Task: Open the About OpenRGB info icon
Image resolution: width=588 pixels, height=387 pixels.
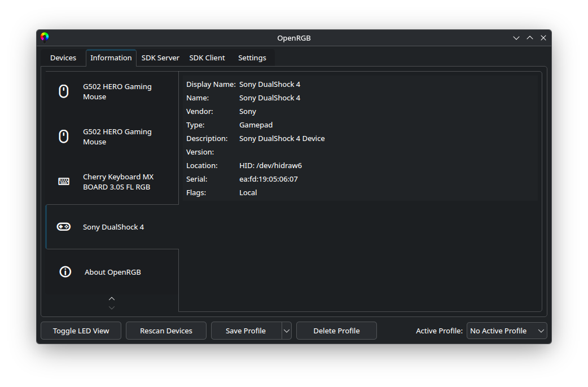Action: coord(65,271)
